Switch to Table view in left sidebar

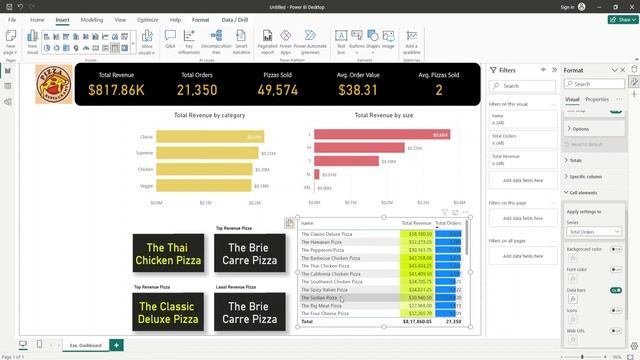coord(8,86)
